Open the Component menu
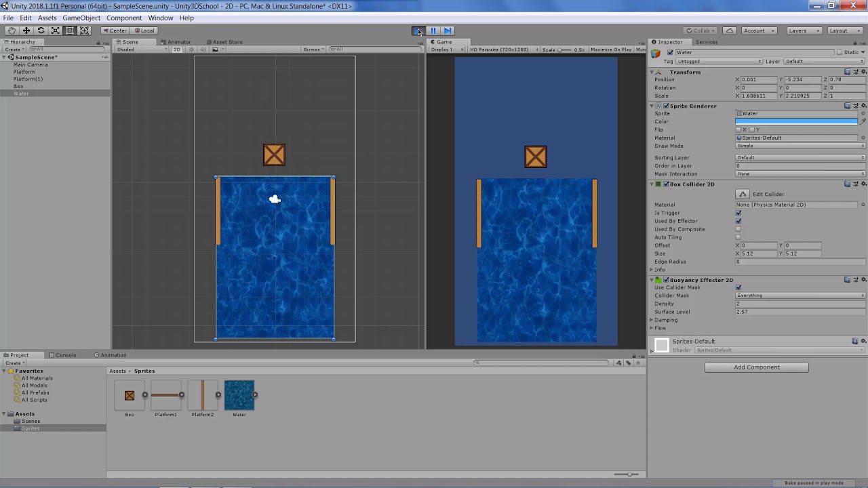Image resolution: width=868 pixels, height=488 pixels. pos(124,18)
